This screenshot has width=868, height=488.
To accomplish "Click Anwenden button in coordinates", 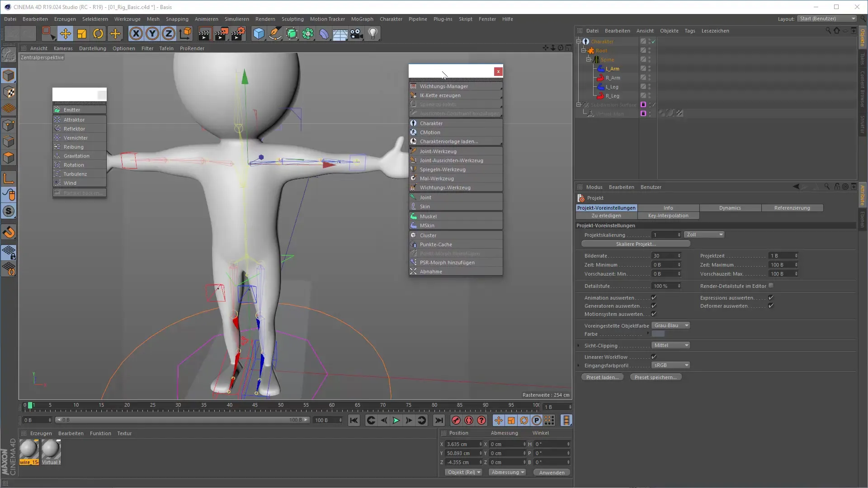I will point(552,472).
